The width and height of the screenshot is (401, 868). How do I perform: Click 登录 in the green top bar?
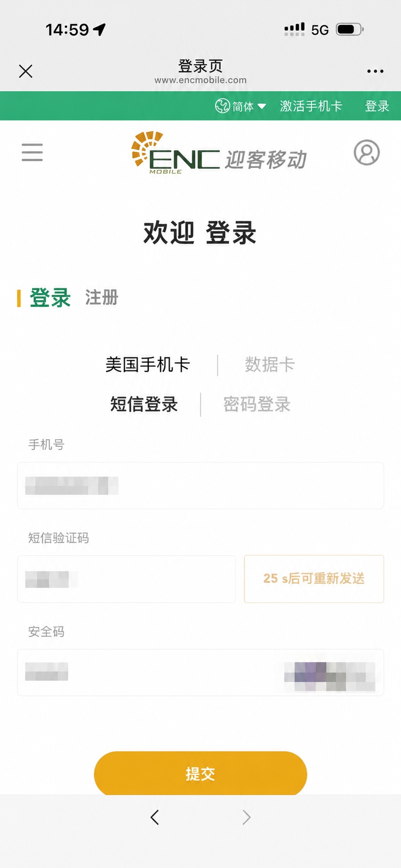point(377,106)
